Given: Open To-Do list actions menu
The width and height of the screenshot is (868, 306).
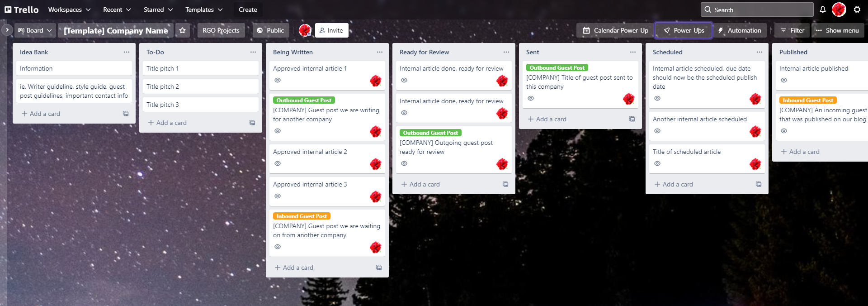Looking at the screenshot, I should coord(253,52).
